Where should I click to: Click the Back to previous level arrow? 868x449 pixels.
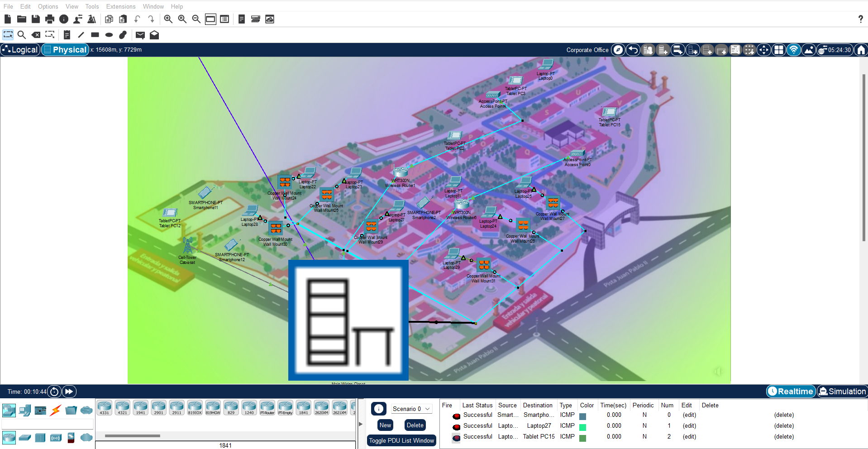[633, 50]
